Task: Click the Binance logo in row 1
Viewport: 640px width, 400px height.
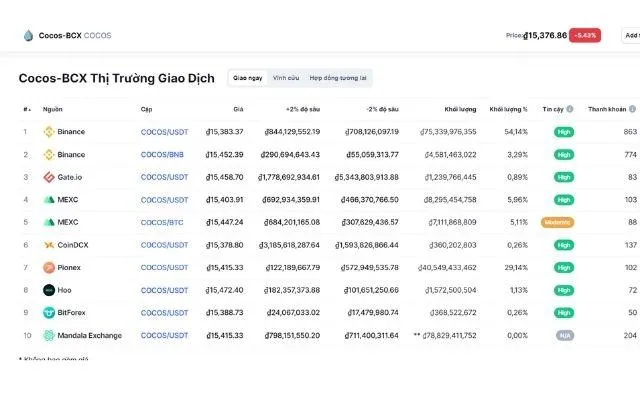Action: tap(49, 132)
